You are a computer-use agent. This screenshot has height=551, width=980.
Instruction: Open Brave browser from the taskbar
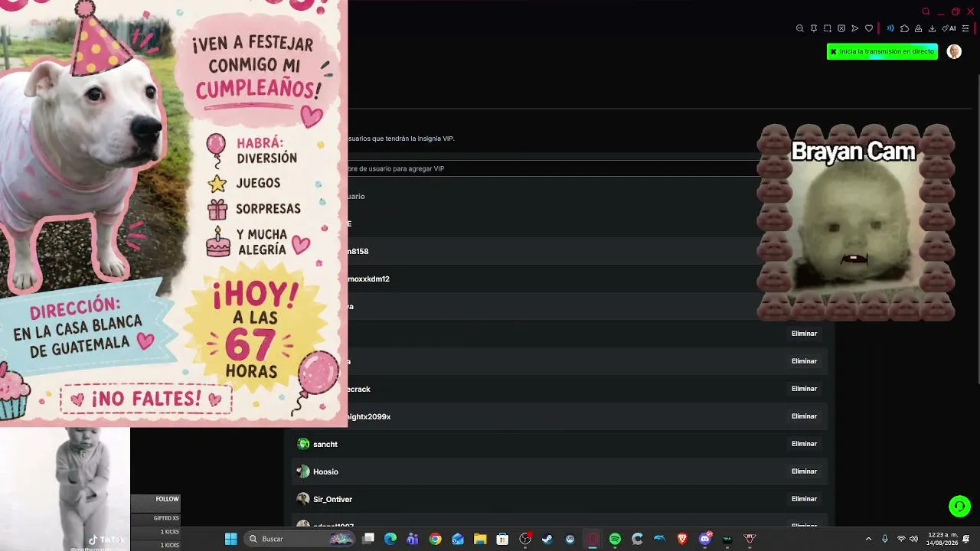click(682, 539)
